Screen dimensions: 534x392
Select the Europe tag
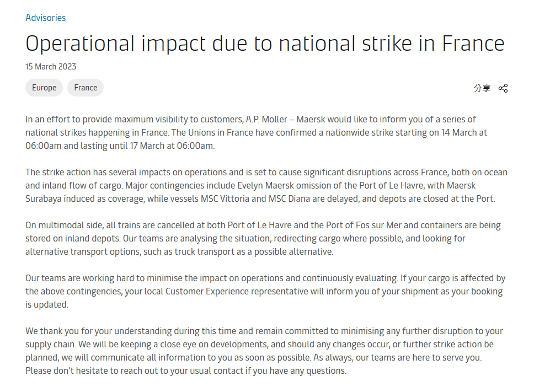(x=44, y=88)
